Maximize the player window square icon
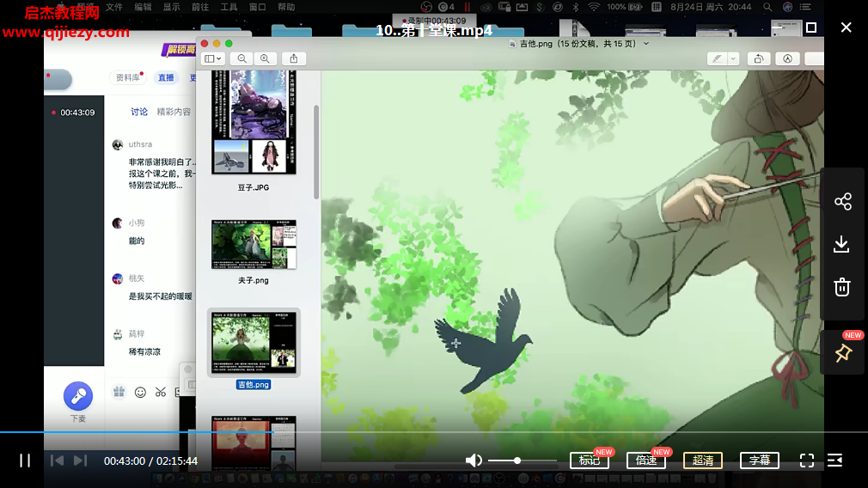 [x=811, y=27]
